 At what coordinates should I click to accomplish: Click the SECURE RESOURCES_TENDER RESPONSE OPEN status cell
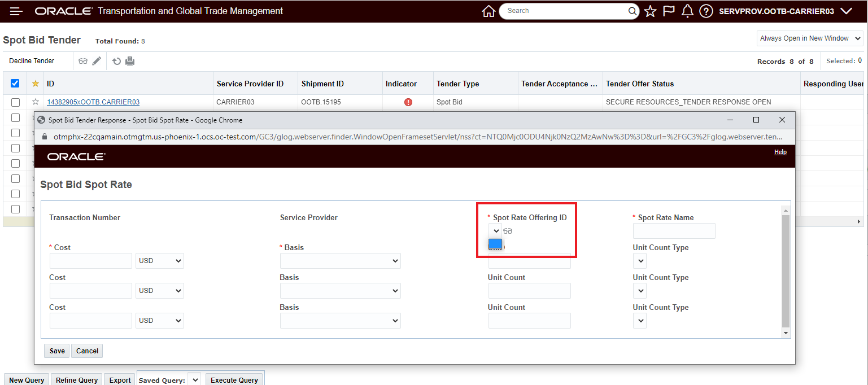pyautogui.click(x=688, y=102)
